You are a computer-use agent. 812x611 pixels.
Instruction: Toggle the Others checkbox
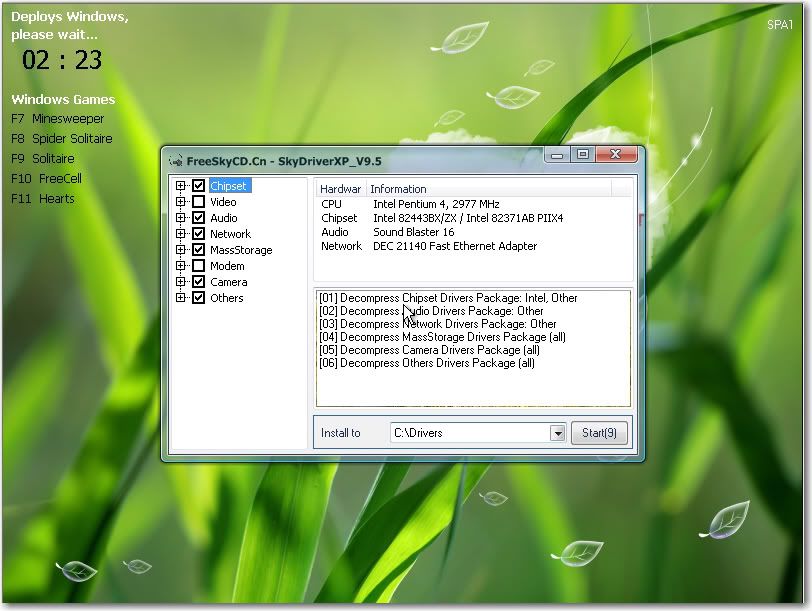(198, 298)
